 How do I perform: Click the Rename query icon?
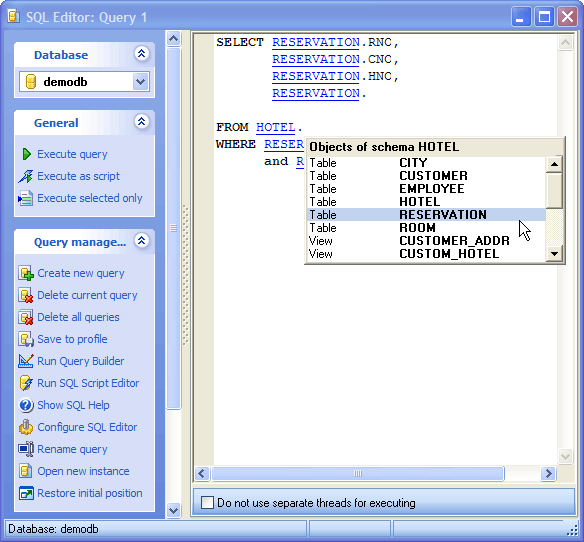26,449
